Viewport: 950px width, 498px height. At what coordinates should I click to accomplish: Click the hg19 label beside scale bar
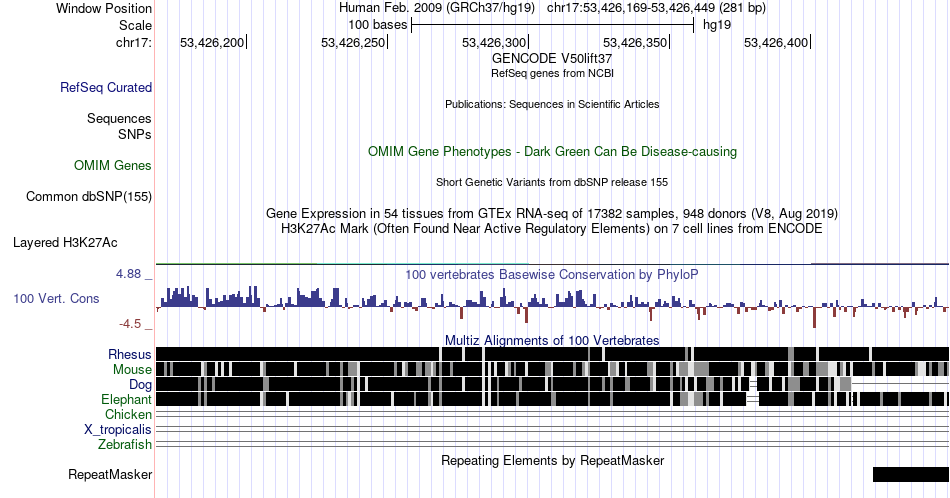pyautogui.click(x=717, y=25)
